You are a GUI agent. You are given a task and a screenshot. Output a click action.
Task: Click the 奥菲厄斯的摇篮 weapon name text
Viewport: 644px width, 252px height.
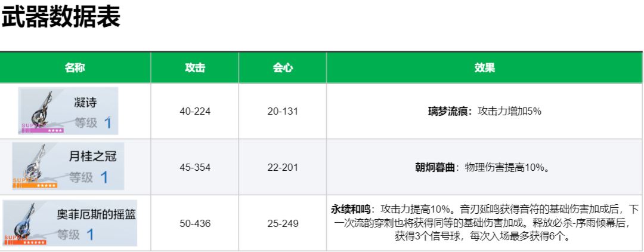(97, 214)
